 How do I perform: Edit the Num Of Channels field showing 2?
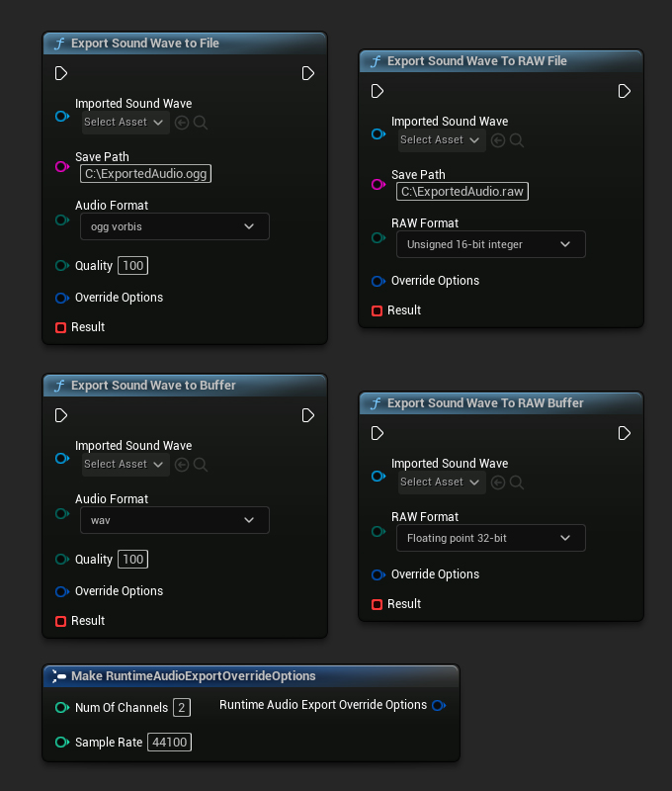tap(181, 707)
